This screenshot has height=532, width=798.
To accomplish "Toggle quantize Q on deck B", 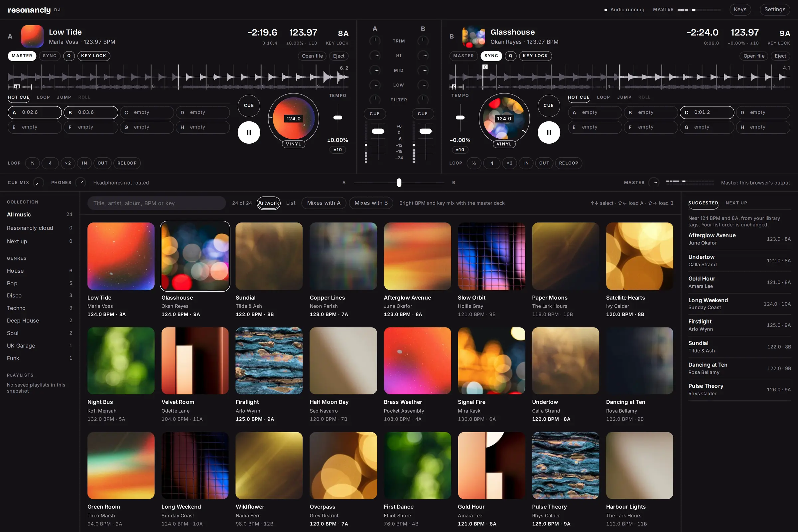I will click(x=510, y=56).
